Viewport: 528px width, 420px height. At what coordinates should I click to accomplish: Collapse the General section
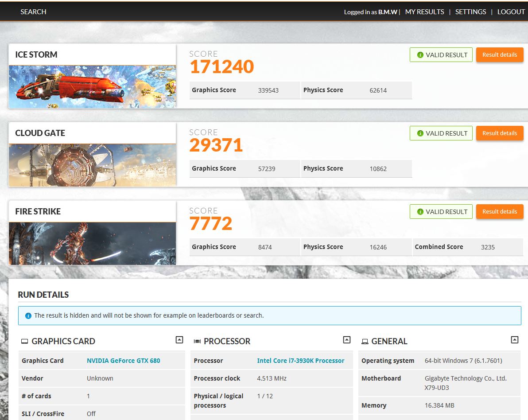[515, 340]
